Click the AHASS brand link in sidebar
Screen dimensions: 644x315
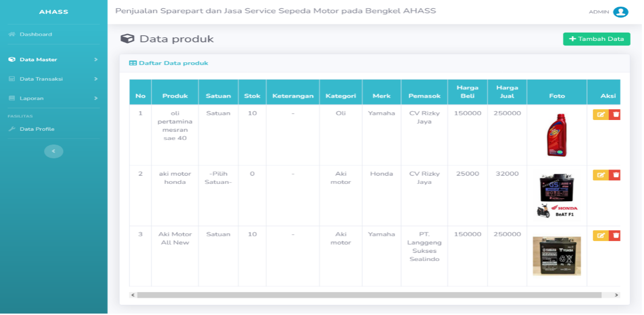click(54, 12)
